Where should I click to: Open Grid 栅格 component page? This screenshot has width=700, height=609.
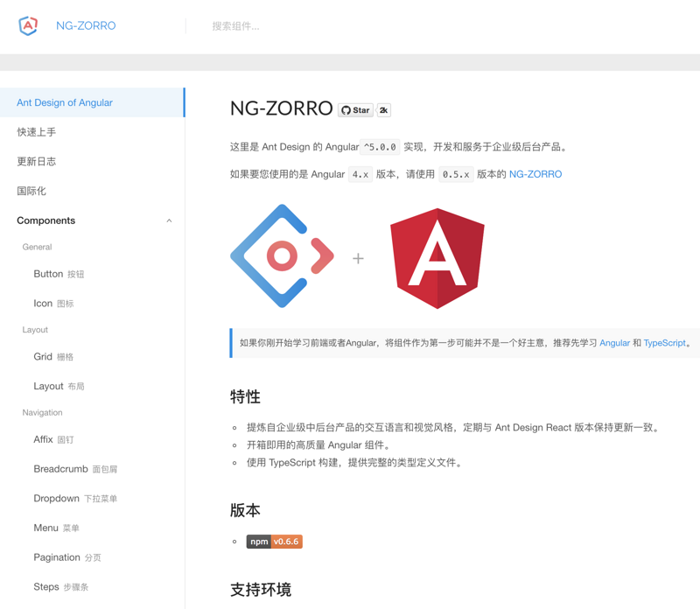pyautogui.click(x=92, y=357)
